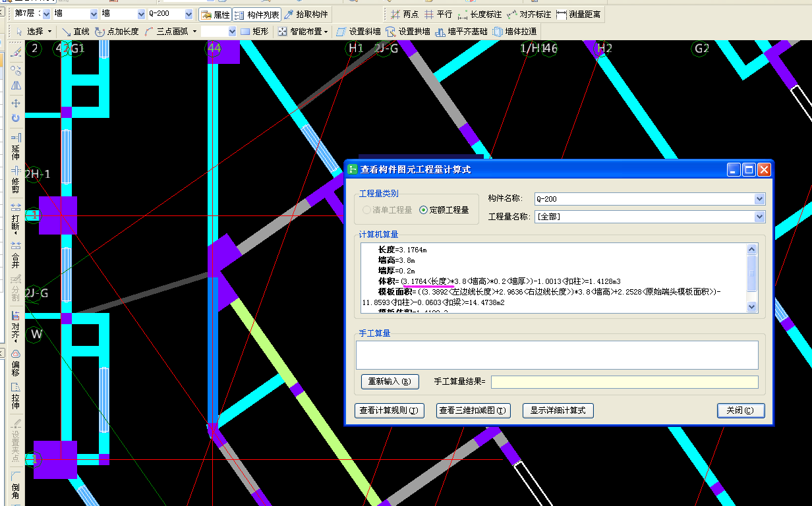812x506 pixels.
Task: Open the second 墙 component dropdown
Action: point(141,14)
